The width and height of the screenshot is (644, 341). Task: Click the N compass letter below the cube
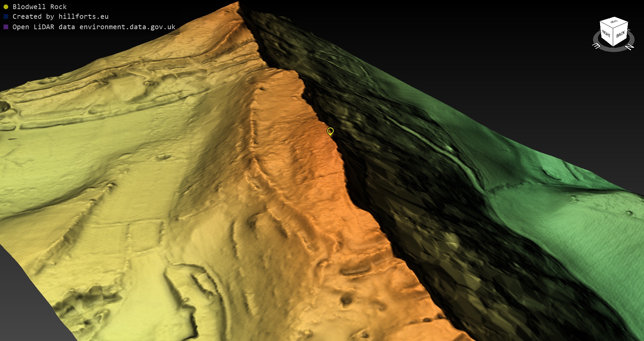[630, 47]
